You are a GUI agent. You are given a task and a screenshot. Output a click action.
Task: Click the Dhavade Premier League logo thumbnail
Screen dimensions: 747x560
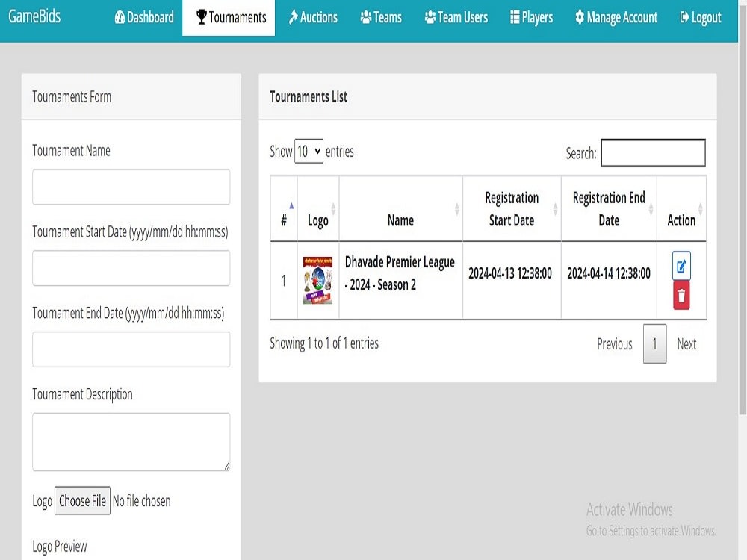click(x=317, y=280)
